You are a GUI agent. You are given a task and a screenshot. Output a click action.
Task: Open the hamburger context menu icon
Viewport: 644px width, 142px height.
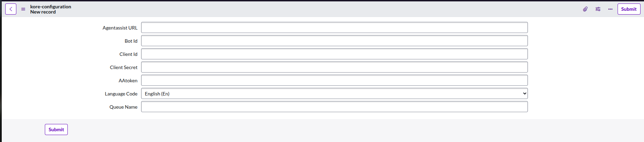[23, 9]
